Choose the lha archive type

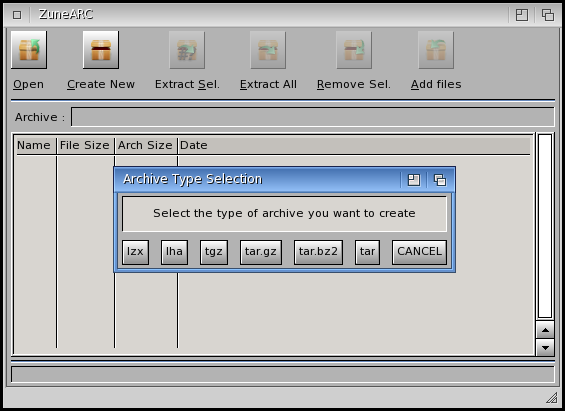[174, 252]
